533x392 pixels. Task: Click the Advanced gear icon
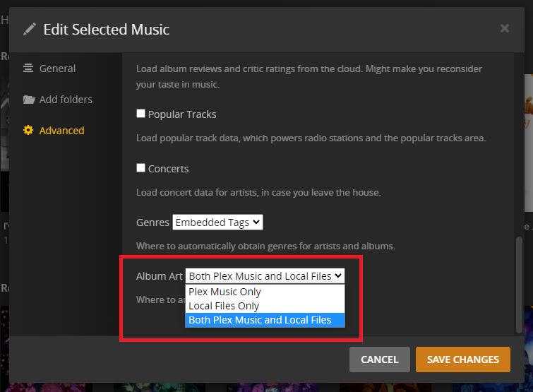click(x=28, y=131)
